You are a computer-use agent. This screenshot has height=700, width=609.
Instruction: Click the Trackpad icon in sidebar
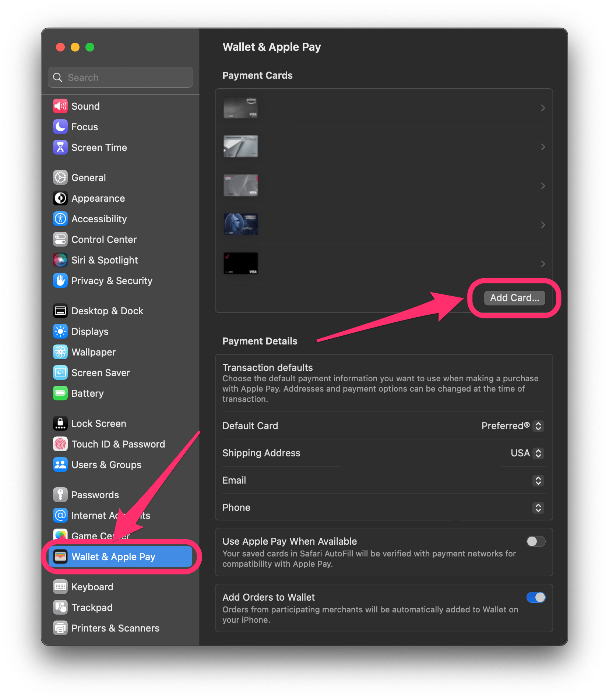tap(60, 608)
